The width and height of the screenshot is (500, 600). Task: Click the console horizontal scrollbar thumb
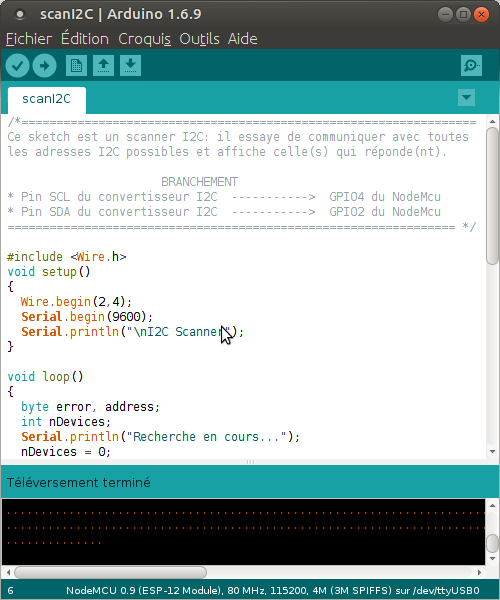click(111, 572)
